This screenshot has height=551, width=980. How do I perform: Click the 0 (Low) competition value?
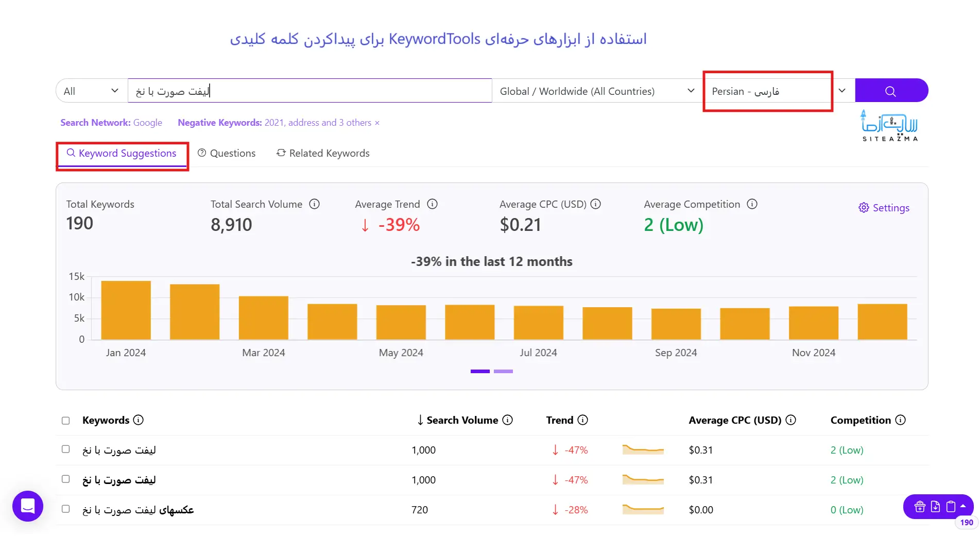coord(847,510)
